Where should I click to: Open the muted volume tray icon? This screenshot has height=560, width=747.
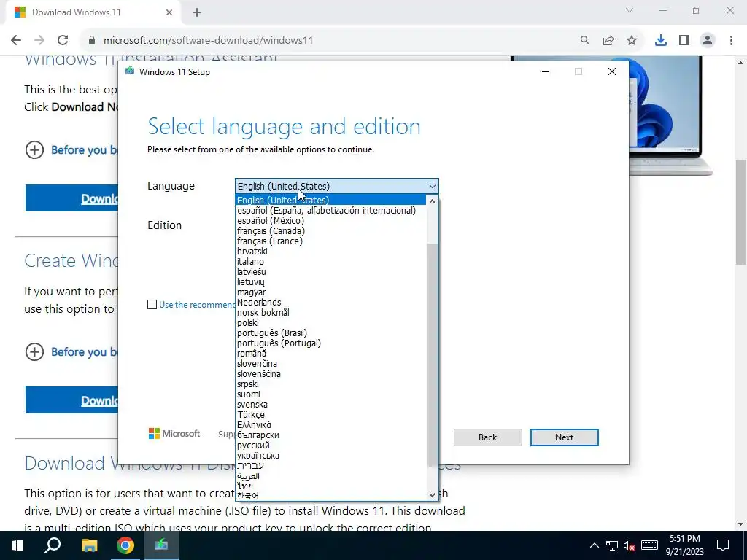pos(630,545)
